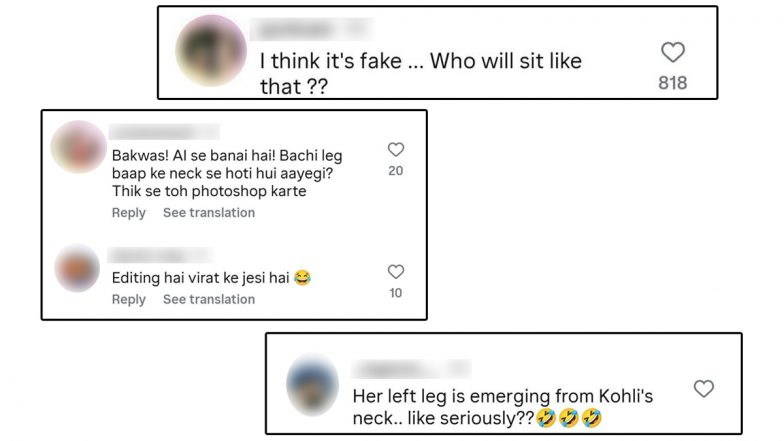Open blurred username above "Editing hai virat"

(x=160, y=255)
